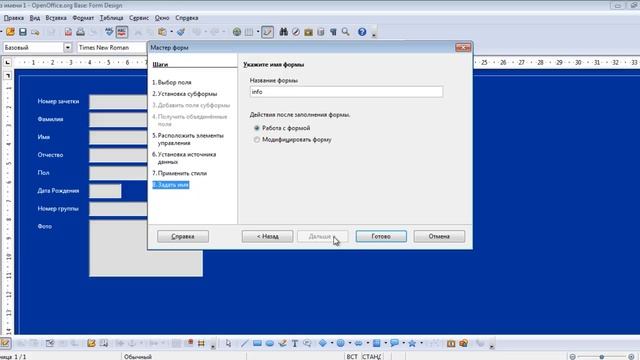Viewport: 640px width, 360px height.
Task: Expand the Block Arrows dropdown arrow
Action: (368, 344)
